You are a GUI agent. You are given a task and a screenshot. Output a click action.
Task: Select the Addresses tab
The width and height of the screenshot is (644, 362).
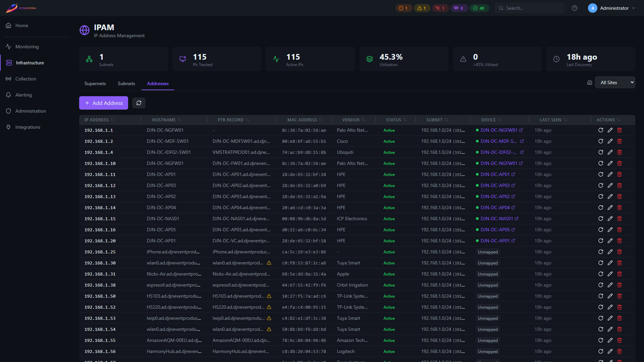click(158, 83)
